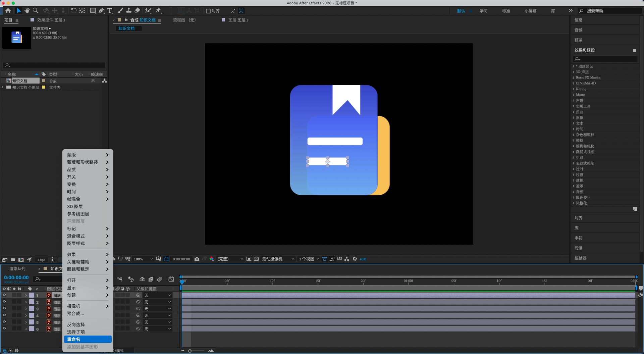Select the Rectangle shape tool
The height and width of the screenshot is (354, 644).
pyautogui.click(x=93, y=11)
